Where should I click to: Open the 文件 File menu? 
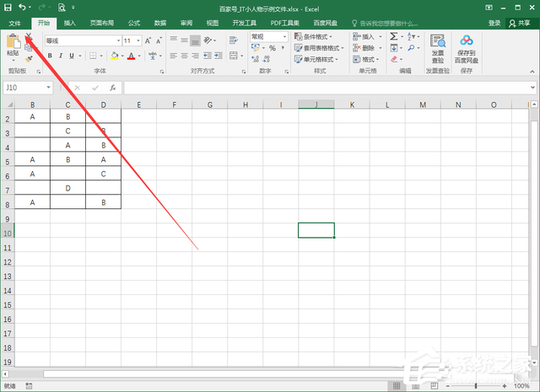[x=14, y=23]
